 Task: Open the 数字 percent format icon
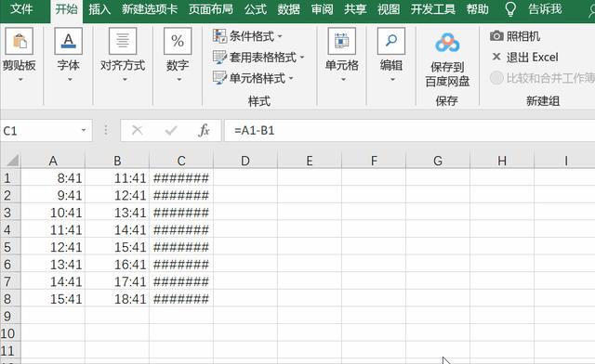point(178,41)
